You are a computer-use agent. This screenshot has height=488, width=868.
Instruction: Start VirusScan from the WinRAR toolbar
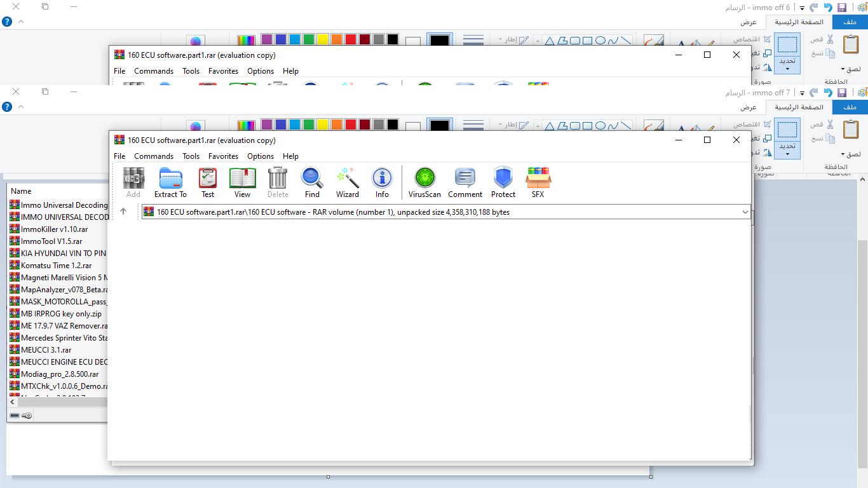424,183
